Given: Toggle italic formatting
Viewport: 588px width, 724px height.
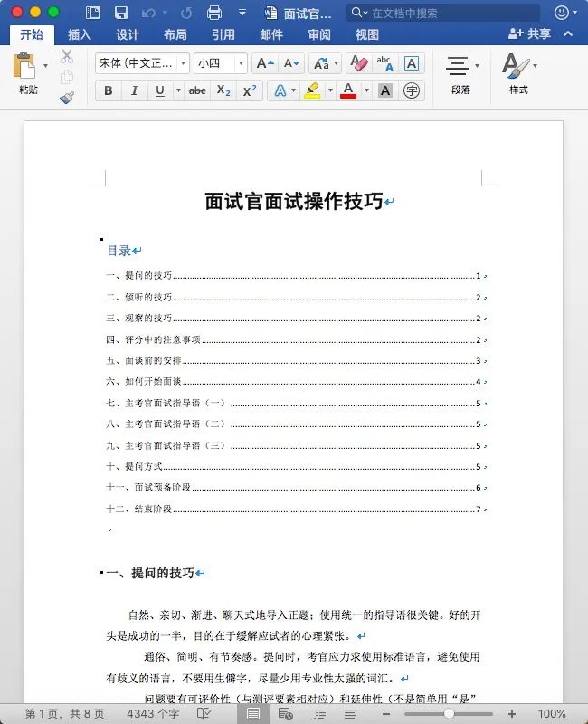Looking at the screenshot, I should coord(134,90).
